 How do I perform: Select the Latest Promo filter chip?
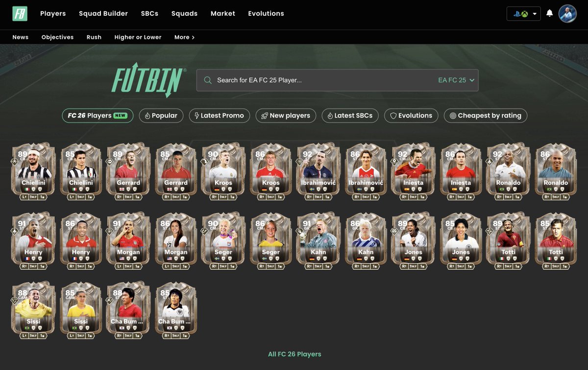(220, 116)
